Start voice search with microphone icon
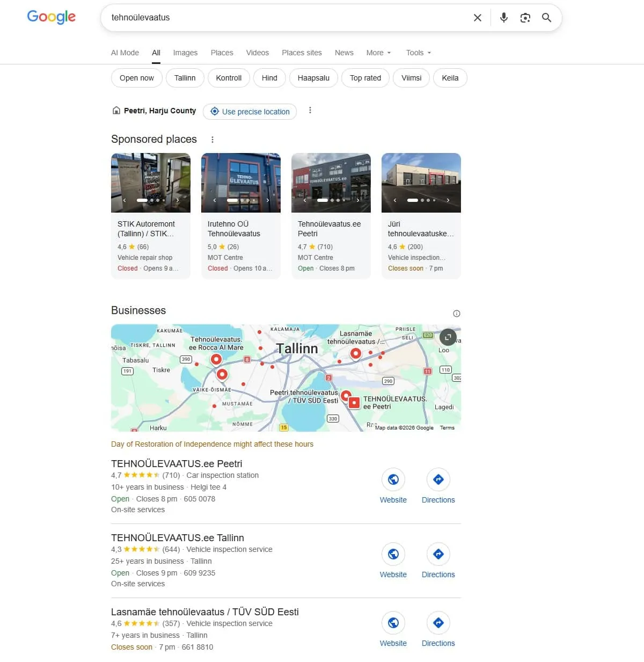The width and height of the screenshot is (644, 662). tap(503, 18)
